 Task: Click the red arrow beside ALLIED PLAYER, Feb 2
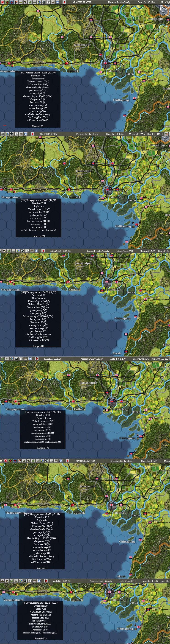(46, 581)
